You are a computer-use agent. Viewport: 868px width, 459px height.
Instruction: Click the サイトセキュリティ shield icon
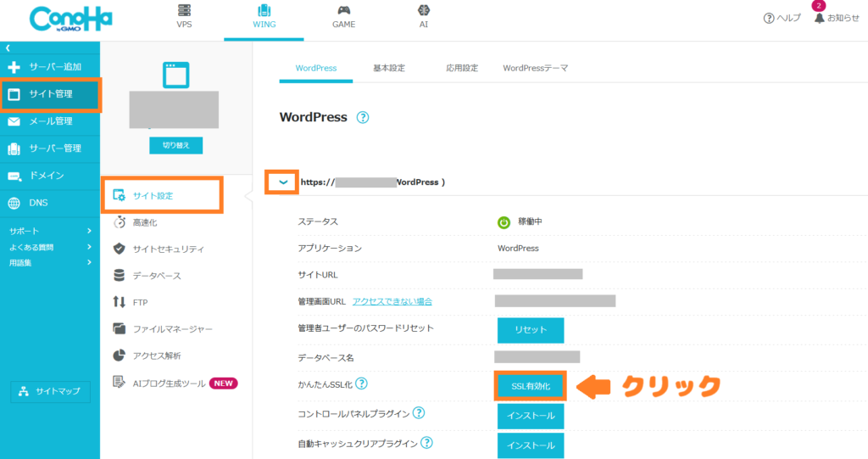[x=119, y=249]
